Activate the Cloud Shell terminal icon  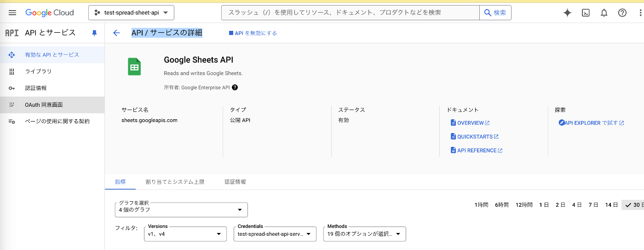(x=586, y=13)
